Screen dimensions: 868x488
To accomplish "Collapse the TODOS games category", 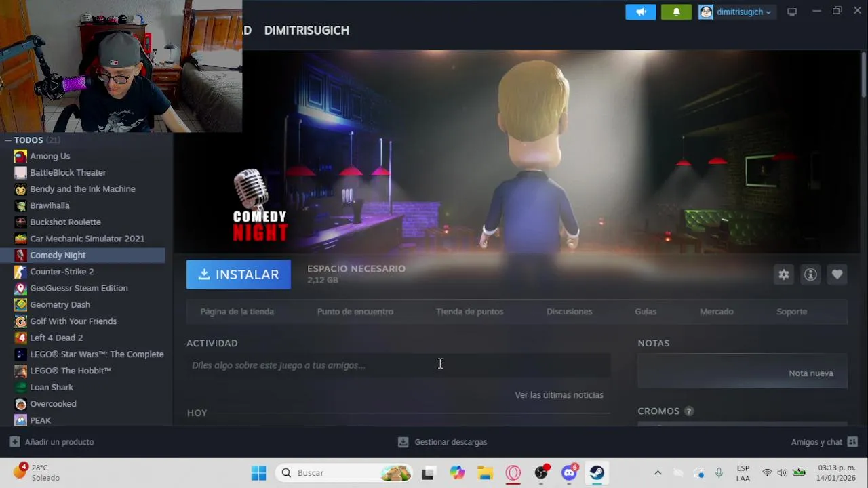I will coord(8,140).
